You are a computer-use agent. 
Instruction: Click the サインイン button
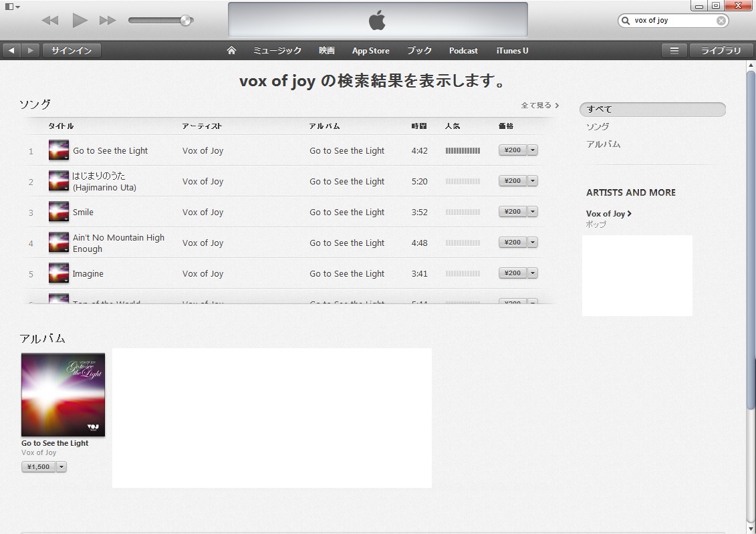click(72, 51)
